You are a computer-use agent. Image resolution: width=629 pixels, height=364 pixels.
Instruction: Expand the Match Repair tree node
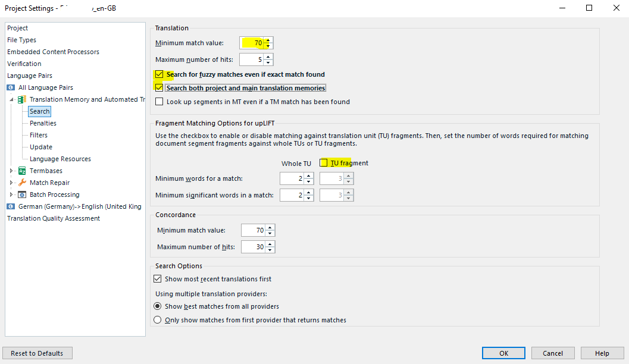click(x=12, y=183)
